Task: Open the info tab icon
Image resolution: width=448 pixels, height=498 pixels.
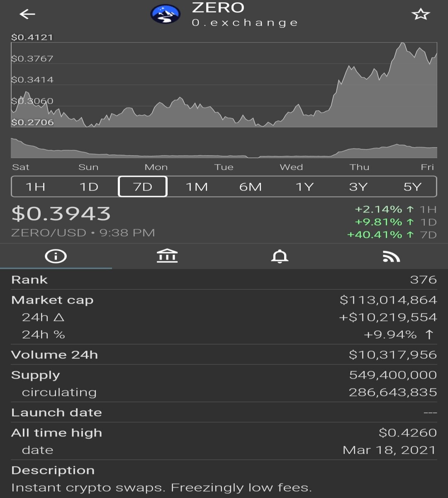Action: click(x=56, y=256)
